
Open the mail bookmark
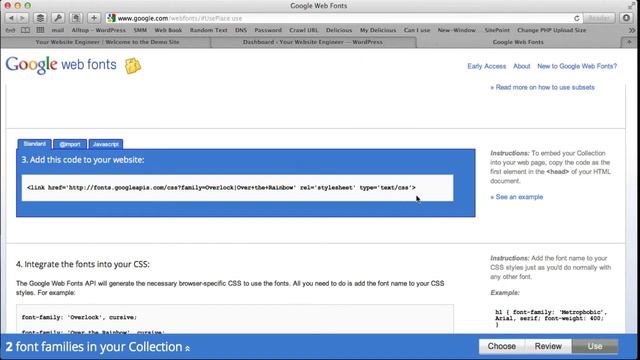58,30
